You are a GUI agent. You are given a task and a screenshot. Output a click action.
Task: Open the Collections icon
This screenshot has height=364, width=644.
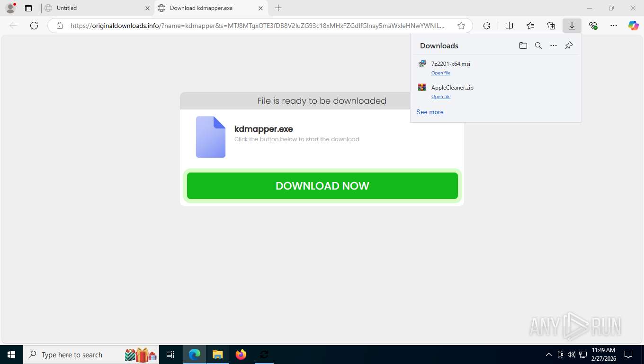pos(551,26)
